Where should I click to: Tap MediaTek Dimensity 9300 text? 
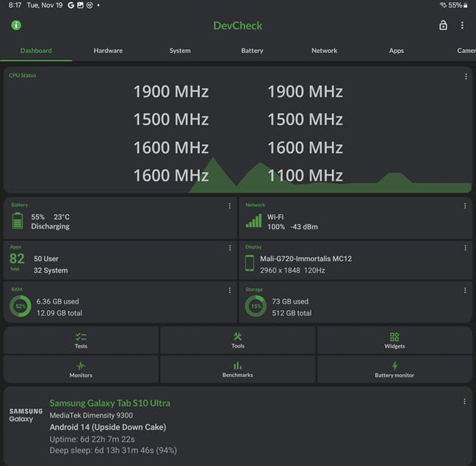pyautogui.click(x=91, y=415)
